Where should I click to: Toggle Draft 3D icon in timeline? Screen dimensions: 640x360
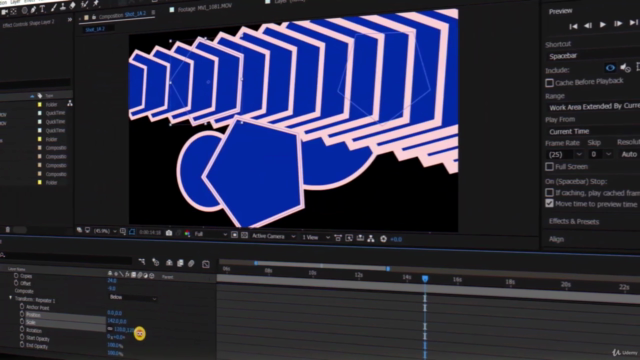pos(156,262)
